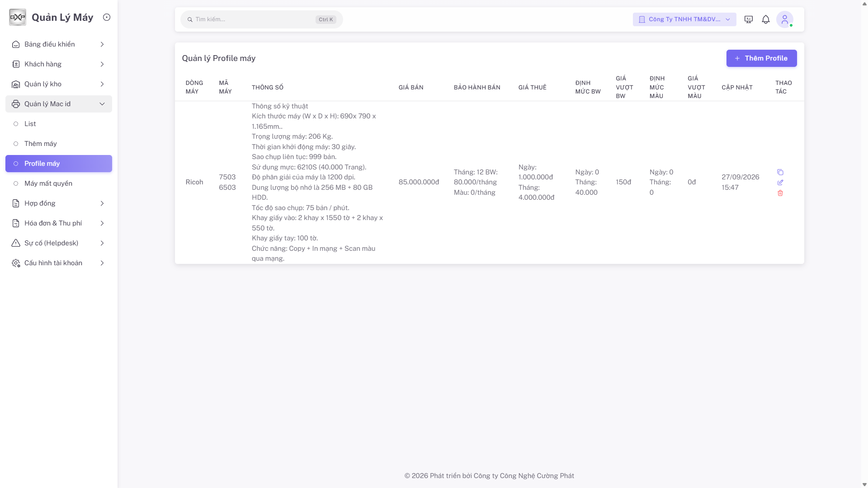Open the List submenu item
The height and width of the screenshot is (488, 868).
coord(59,124)
